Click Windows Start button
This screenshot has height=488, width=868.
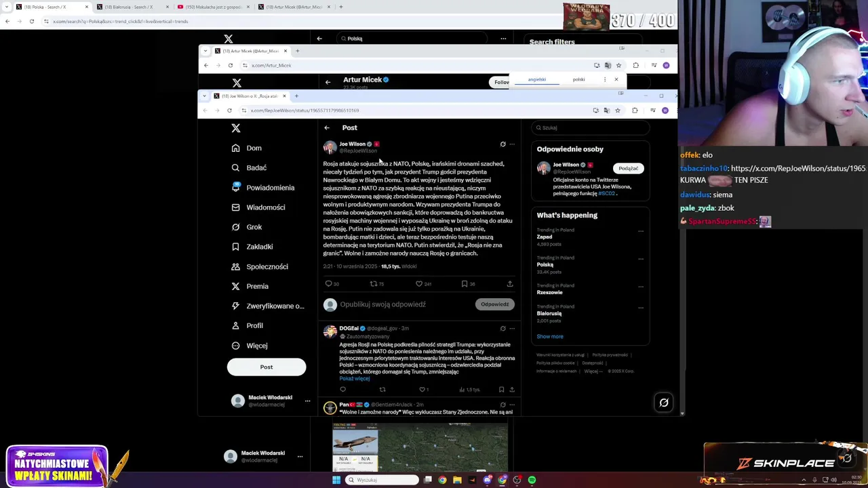336,480
